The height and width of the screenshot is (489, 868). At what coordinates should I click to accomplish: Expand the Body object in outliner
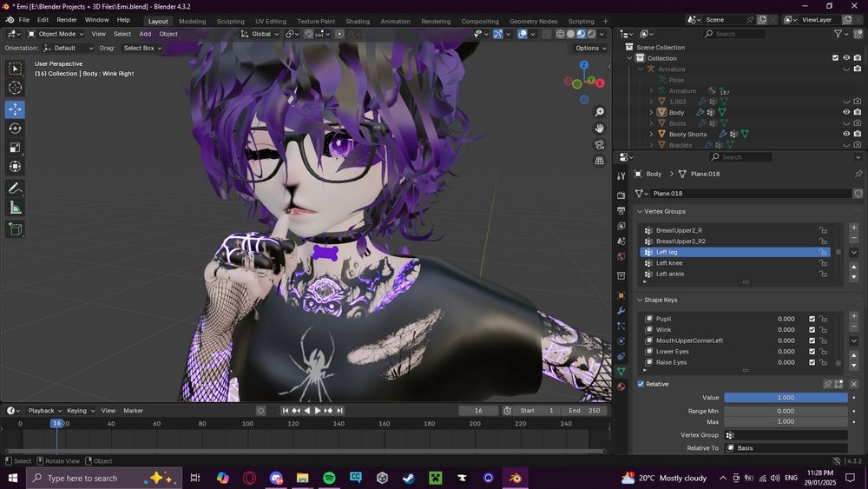click(x=651, y=112)
